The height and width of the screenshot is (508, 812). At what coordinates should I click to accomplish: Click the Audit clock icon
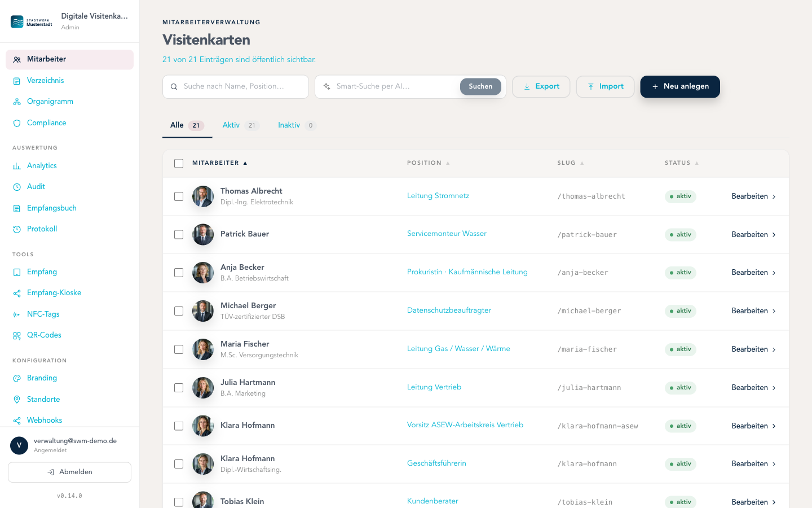pyautogui.click(x=17, y=187)
